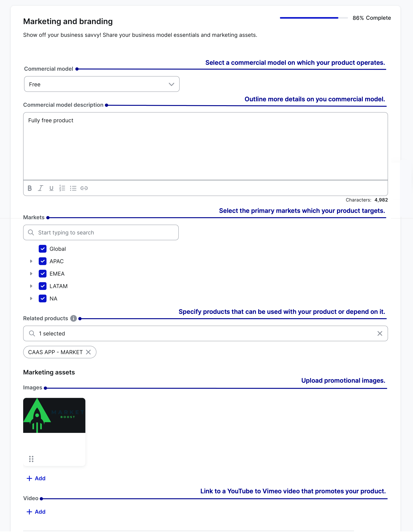The image size is (413, 532).
Task: Apply italic formatting in description editor
Action: [x=40, y=188]
